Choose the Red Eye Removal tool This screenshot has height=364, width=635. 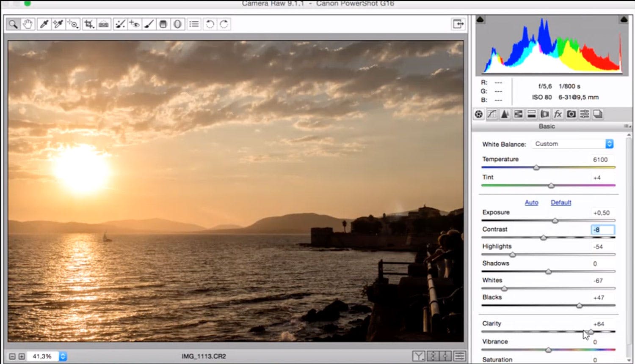tap(134, 24)
